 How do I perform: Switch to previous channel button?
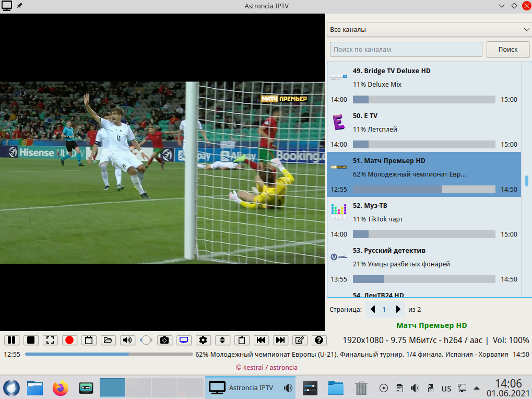tap(261, 340)
